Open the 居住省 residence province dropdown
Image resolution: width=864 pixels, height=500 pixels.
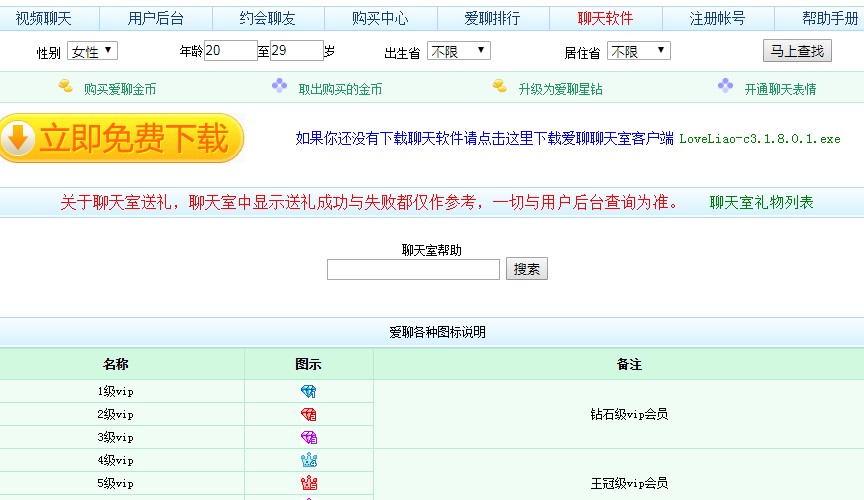639,51
